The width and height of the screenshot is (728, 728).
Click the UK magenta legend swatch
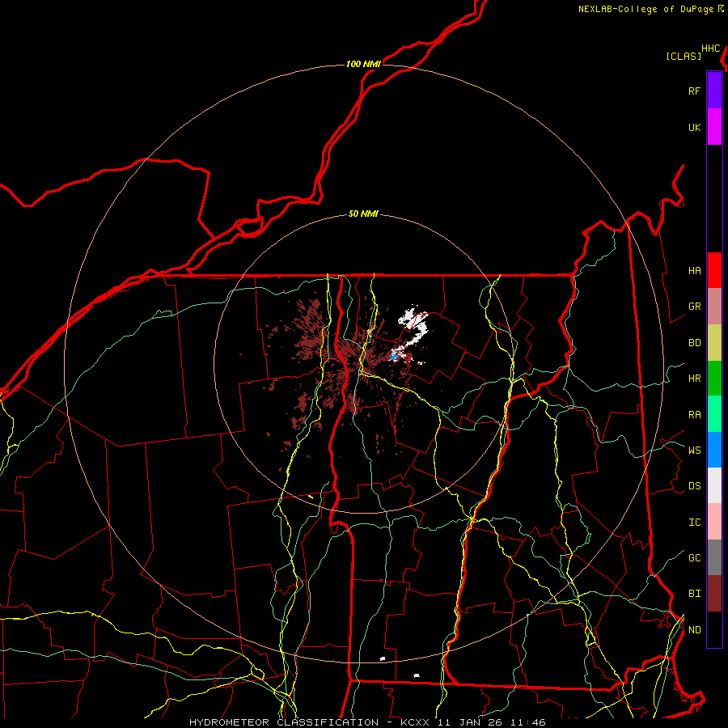(x=714, y=127)
